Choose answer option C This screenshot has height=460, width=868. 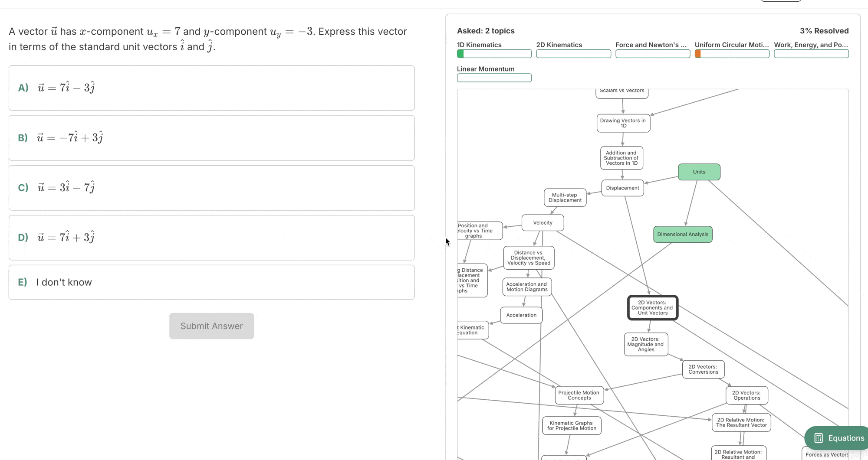click(211, 187)
